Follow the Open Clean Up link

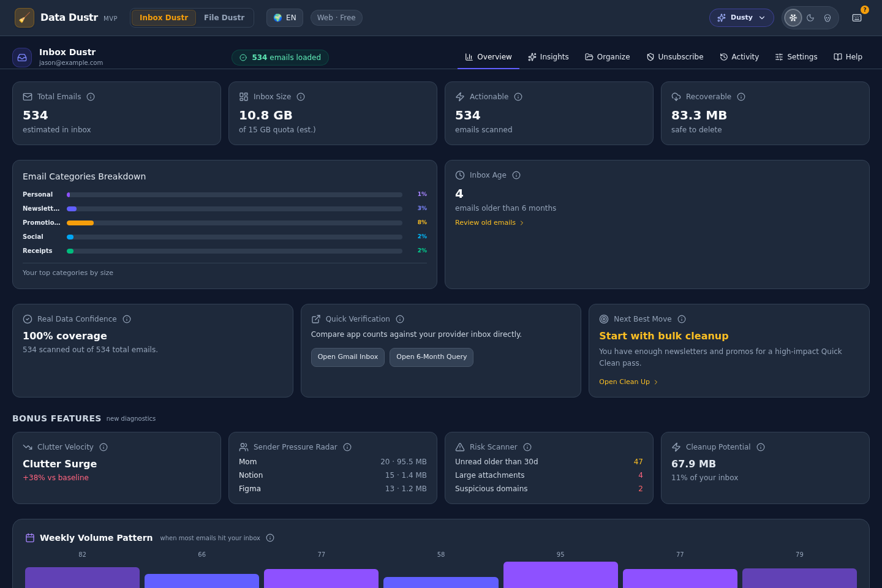628,382
